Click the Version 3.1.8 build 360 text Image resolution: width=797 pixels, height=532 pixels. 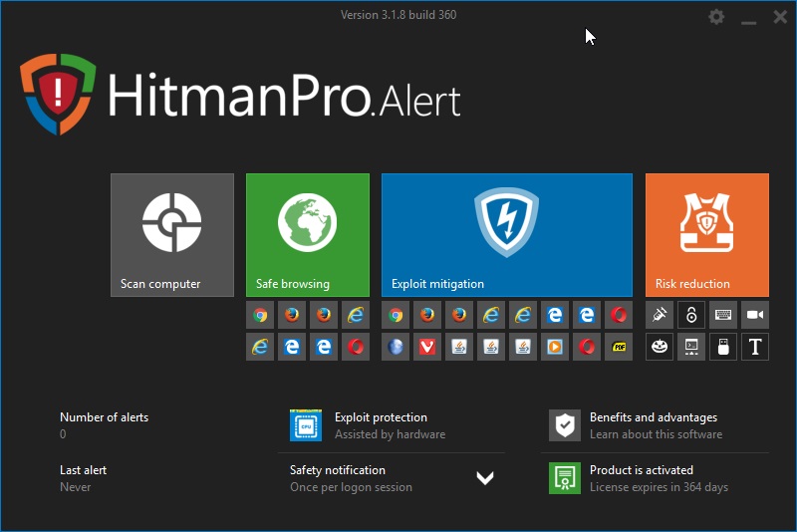[398, 15]
